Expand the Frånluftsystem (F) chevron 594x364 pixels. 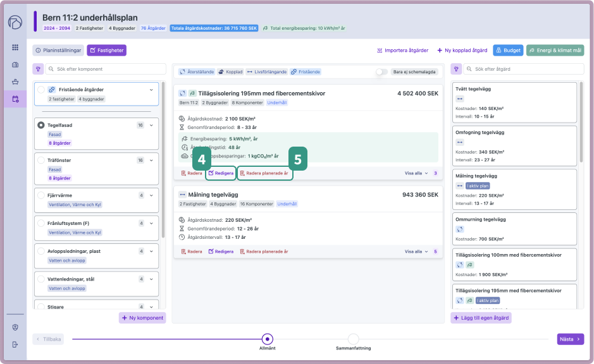pos(151,224)
